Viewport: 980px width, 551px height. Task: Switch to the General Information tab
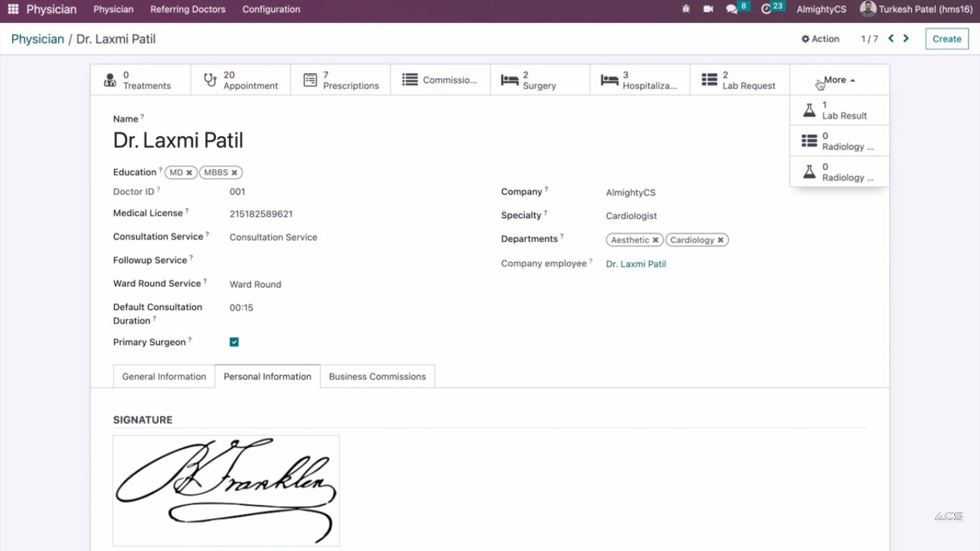click(164, 377)
